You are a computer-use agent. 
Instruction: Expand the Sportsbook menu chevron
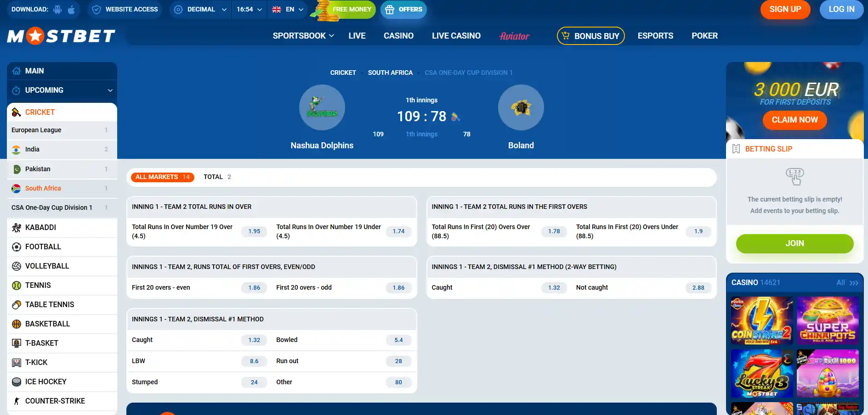(332, 36)
